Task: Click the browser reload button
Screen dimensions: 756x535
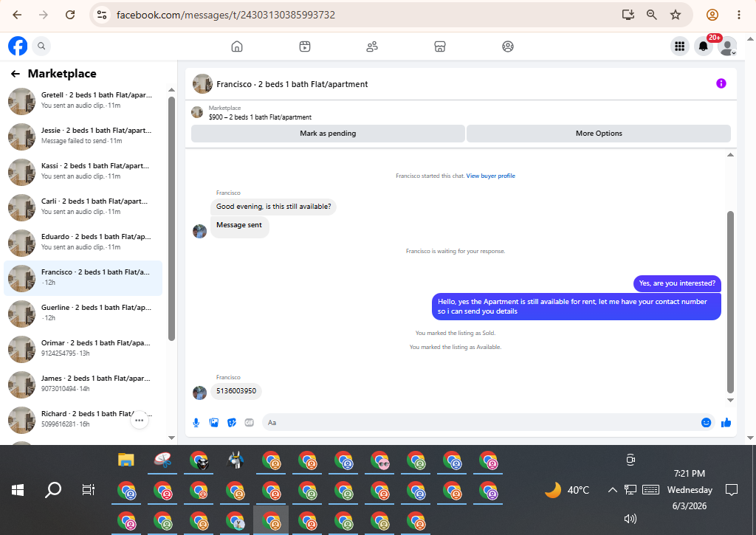Action: click(x=70, y=15)
